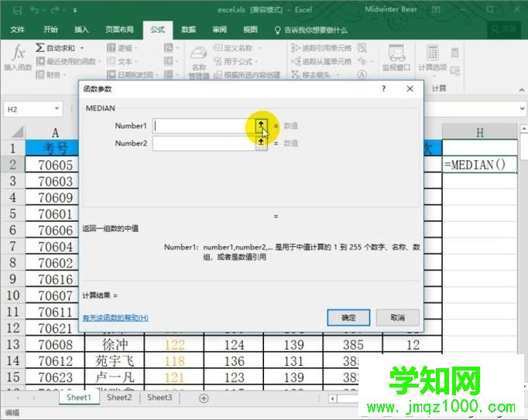Click the horizontal scrollbar left arrow

tap(332, 399)
